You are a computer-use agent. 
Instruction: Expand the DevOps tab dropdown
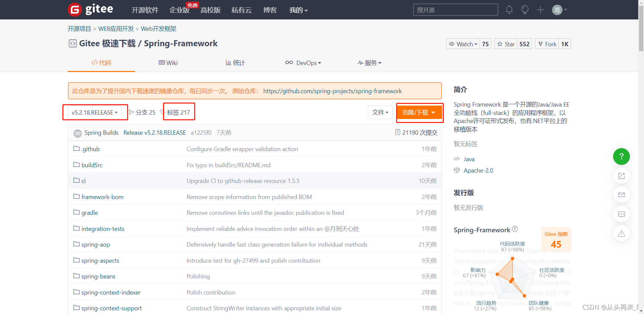(303, 63)
